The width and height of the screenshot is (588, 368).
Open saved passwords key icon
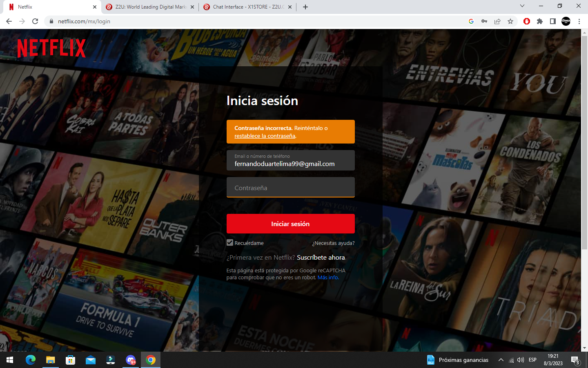[x=484, y=21]
